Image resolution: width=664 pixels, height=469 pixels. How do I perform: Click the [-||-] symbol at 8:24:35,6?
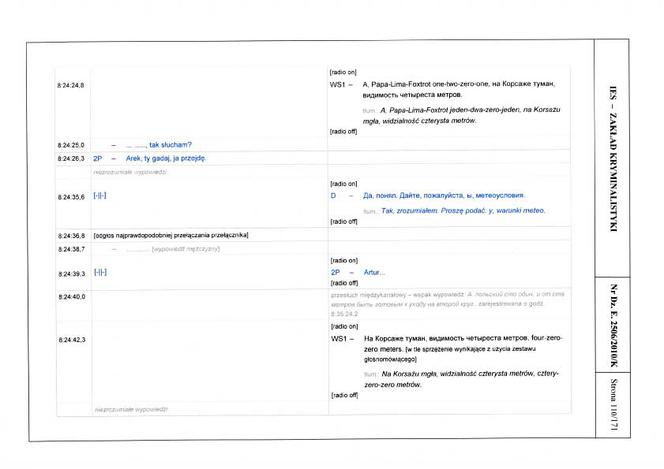pyautogui.click(x=100, y=196)
